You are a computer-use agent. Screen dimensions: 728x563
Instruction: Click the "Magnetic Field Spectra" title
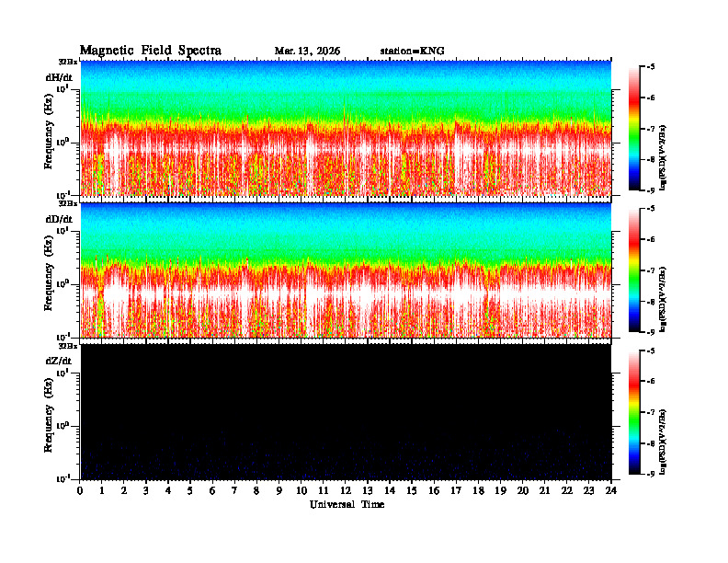coord(151,51)
